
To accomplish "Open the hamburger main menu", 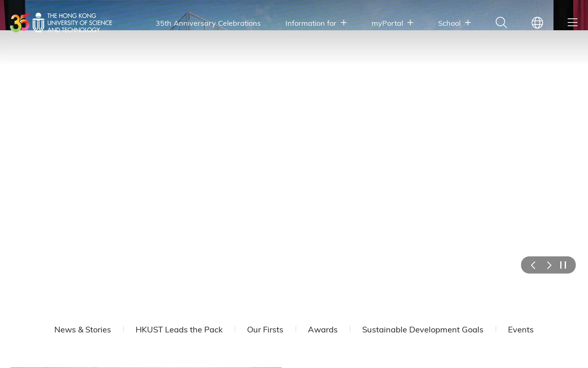I will (x=572, y=22).
